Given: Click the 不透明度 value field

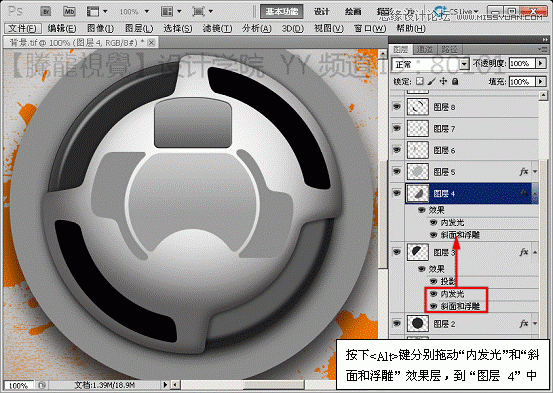Looking at the screenshot, I should [522, 64].
